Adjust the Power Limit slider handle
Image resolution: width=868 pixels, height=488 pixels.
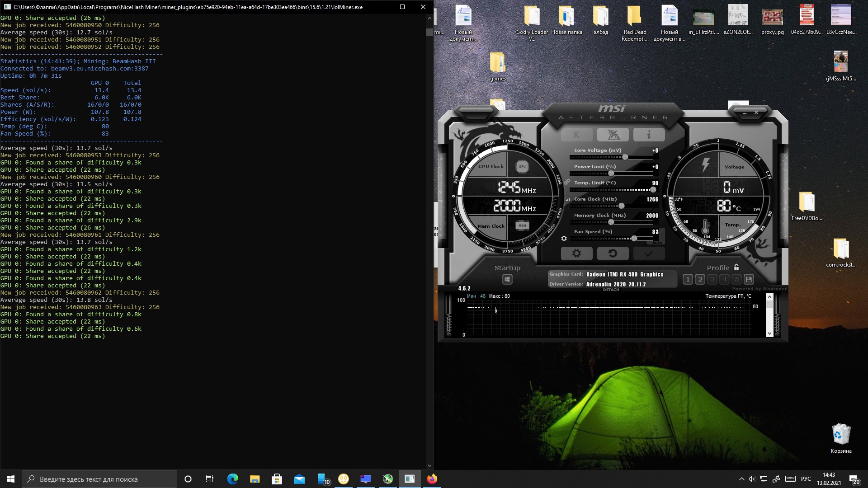[x=611, y=174]
